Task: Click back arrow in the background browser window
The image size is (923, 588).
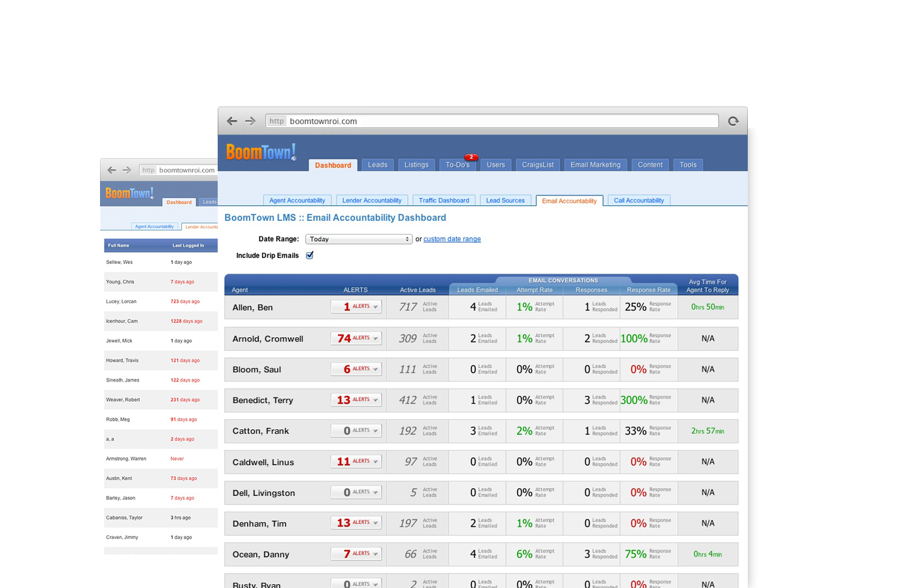Action: pos(111,170)
